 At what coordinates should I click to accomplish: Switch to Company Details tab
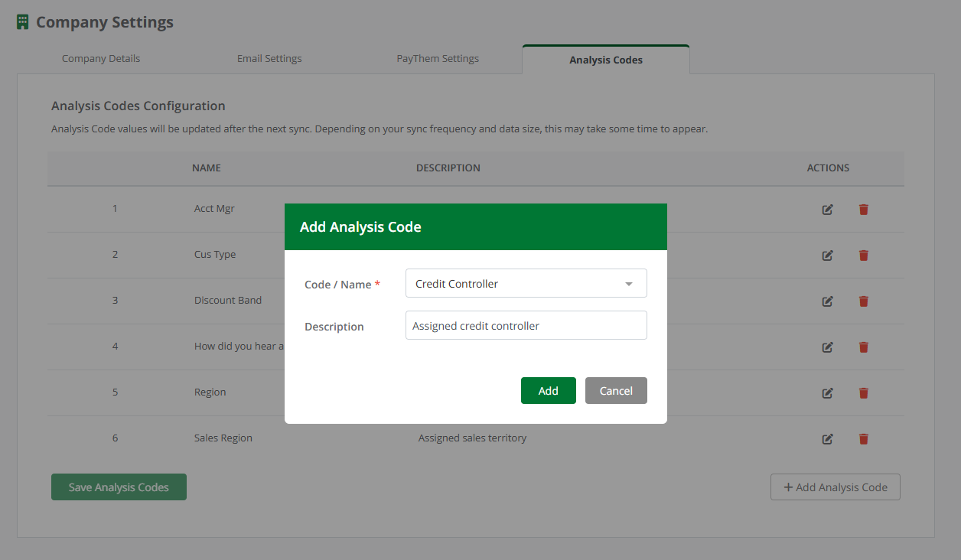coord(101,59)
